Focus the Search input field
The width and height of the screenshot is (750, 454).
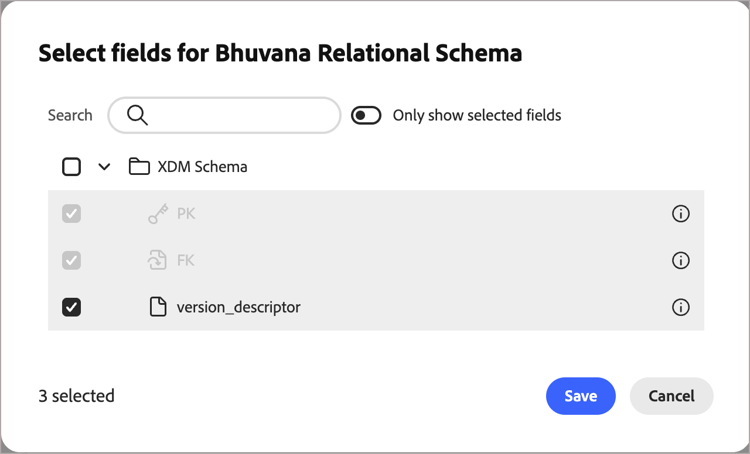coord(240,115)
